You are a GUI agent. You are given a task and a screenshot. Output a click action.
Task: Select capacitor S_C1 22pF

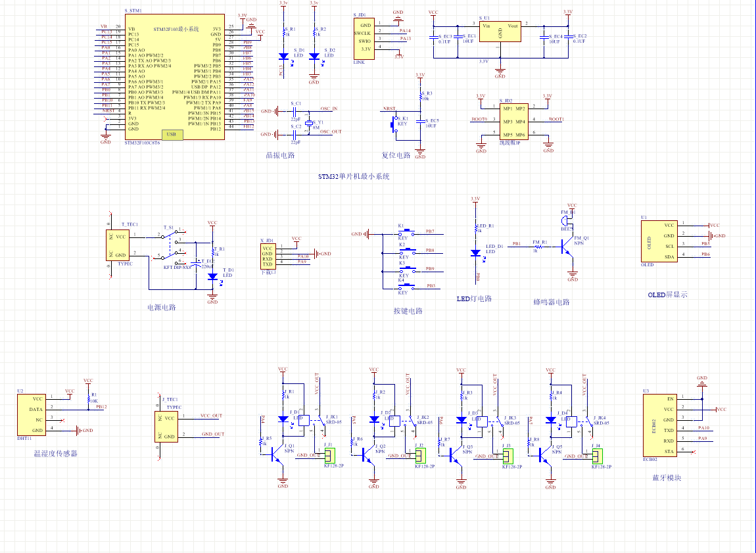[294, 111]
